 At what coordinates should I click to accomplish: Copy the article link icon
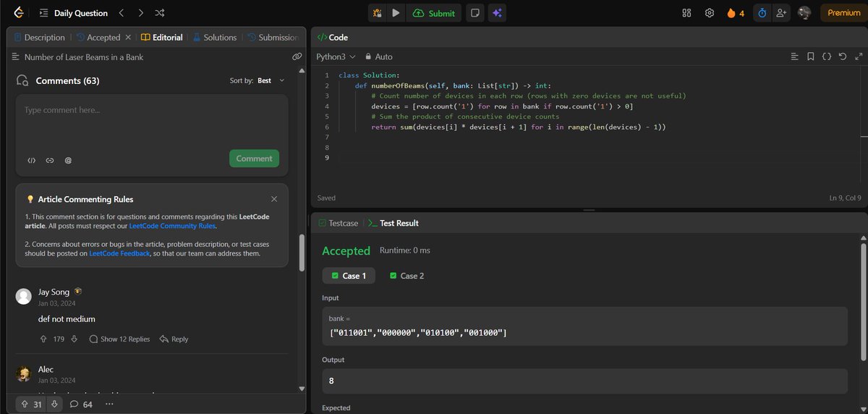pos(297,56)
